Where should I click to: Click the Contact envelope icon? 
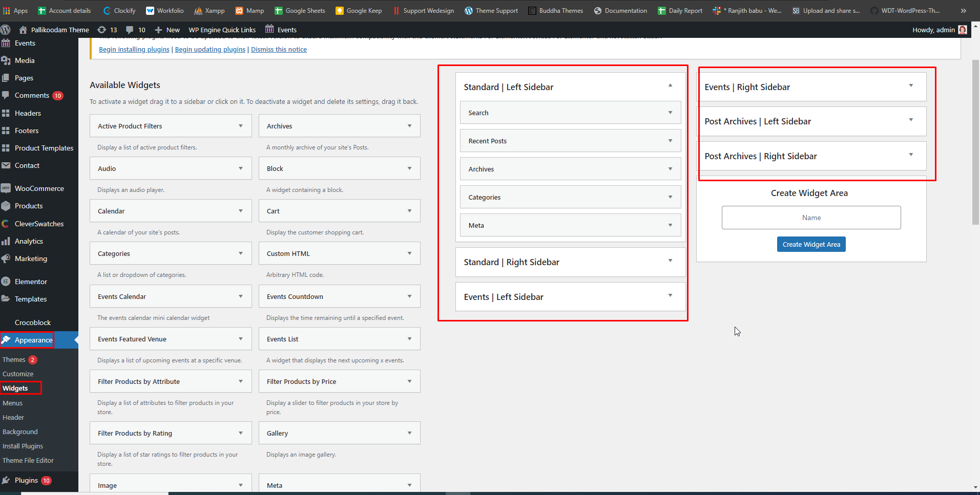pyautogui.click(x=6, y=165)
